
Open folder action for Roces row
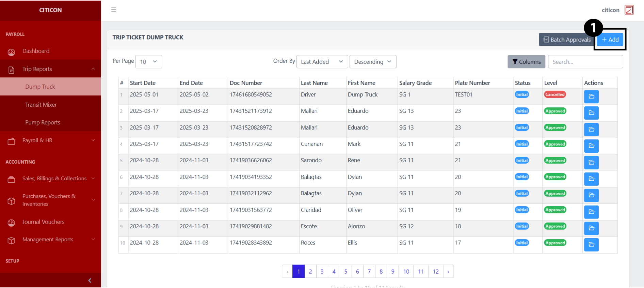(591, 244)
